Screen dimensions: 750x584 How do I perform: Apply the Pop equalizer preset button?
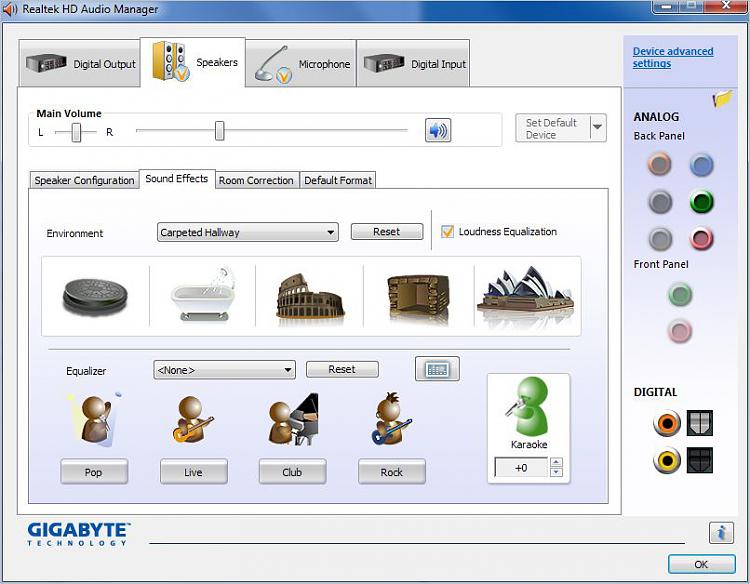click(x=94, y=472)
